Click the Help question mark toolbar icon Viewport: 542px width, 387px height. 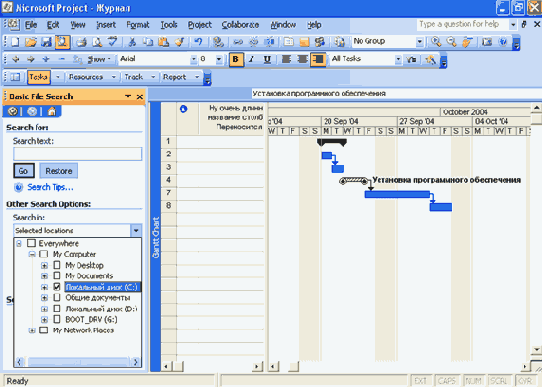(x=503, y=42)
